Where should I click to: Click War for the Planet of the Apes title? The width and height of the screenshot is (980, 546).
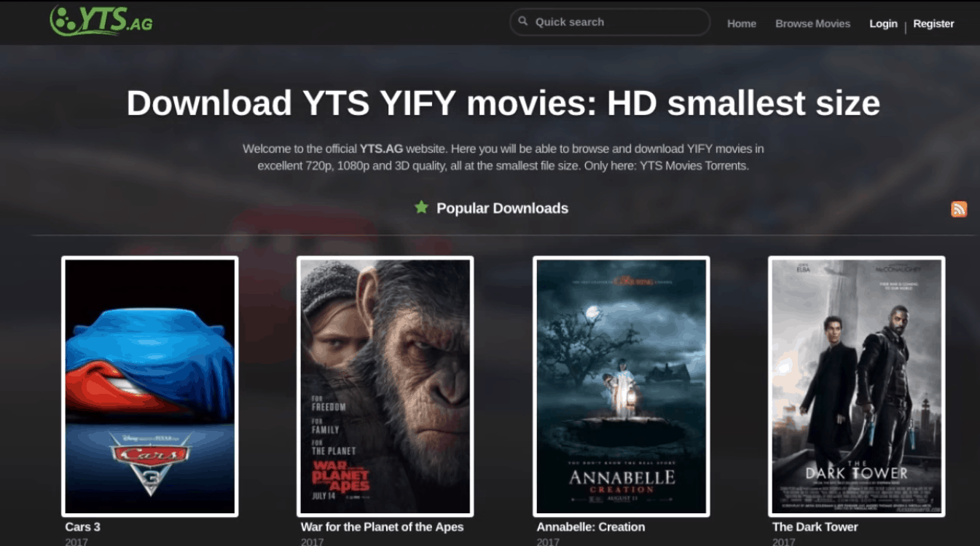point(382,526)
